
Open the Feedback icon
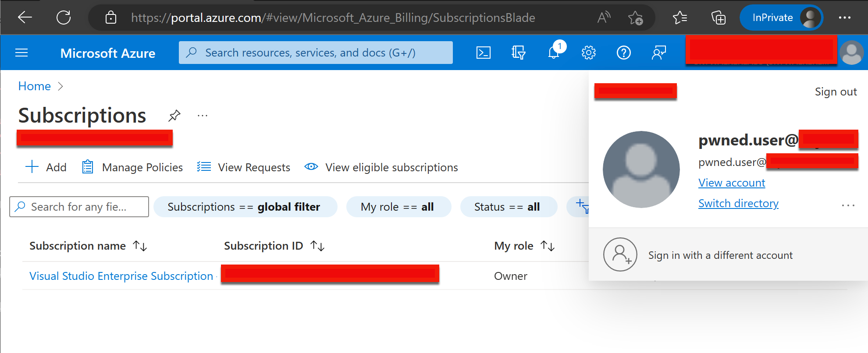tap(658, 53)
